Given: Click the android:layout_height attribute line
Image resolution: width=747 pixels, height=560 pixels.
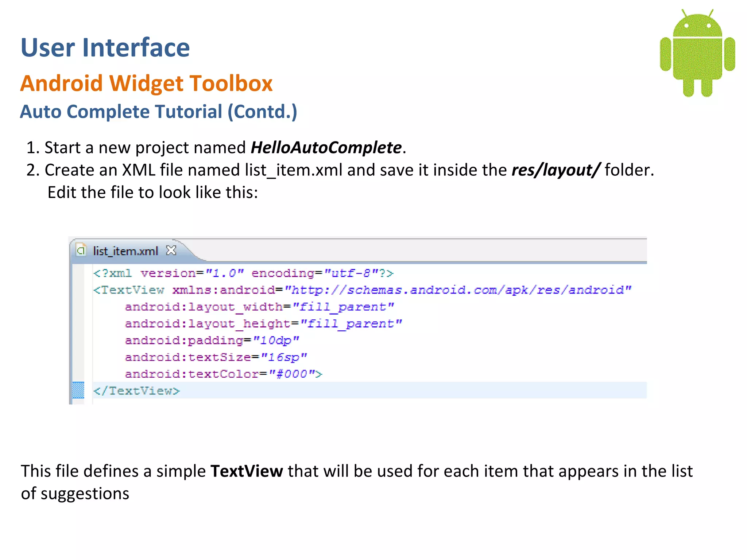Looking at the screenshot, I should [x=263, y=324].
